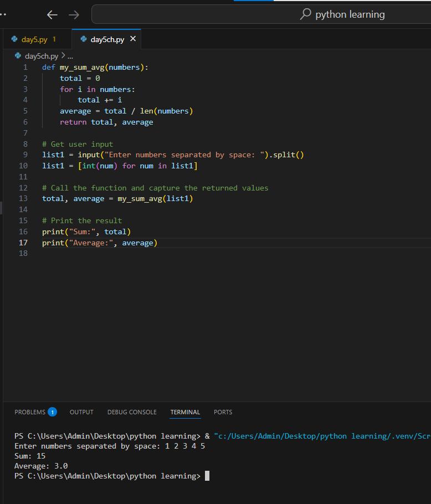Click 'return' keyword on line 6
The height and width of the screenshot is (504, 431).
point(73,122)
